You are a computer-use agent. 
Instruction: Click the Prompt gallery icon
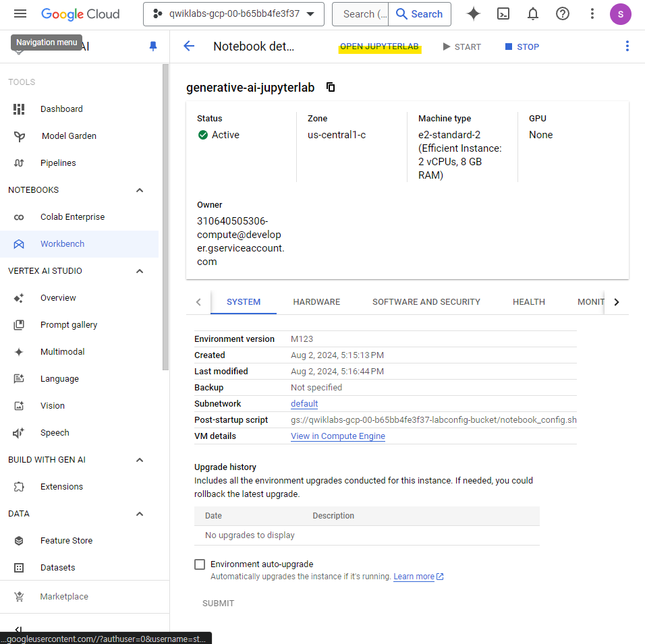(x=19, y=325)
